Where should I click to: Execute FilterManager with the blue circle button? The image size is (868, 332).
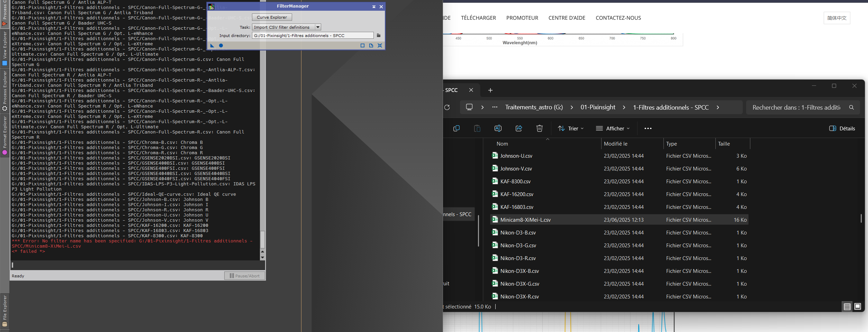[x=221, y=45]
